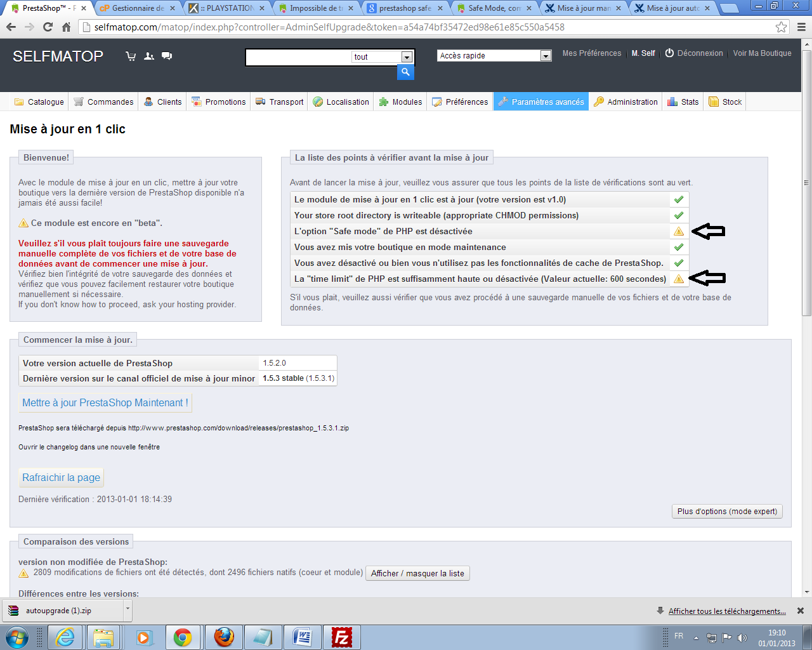This screenshot has height=650, width=812.
Task: Reload the page with Chrome's refresh icon
Action: 48,27
